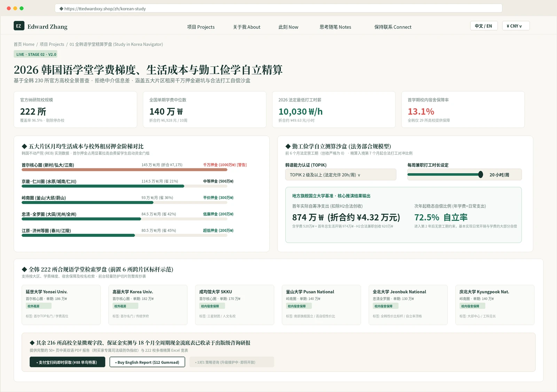Image resolution: width=557 pixels, height=392 pixels.
Task: Open the 全北大学 Jeonbuk National card
Action: click(x=408, y=305)
